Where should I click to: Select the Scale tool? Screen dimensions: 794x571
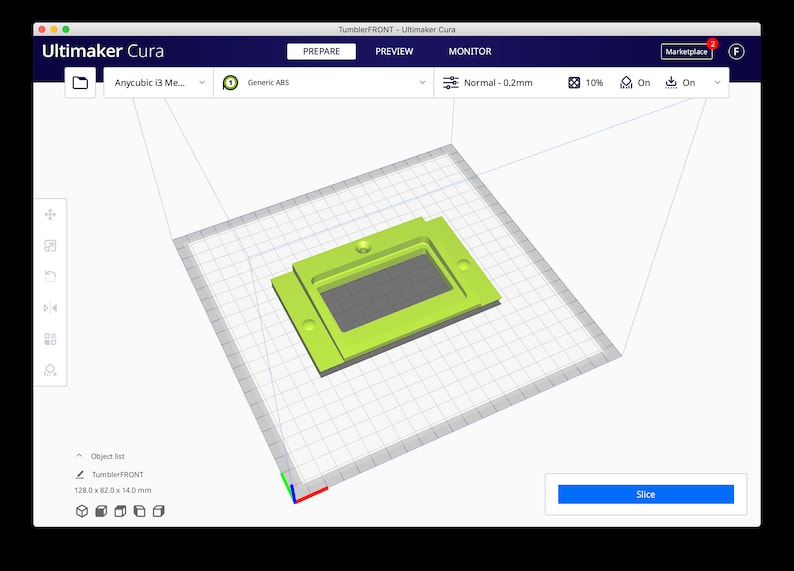coord(50,246)
